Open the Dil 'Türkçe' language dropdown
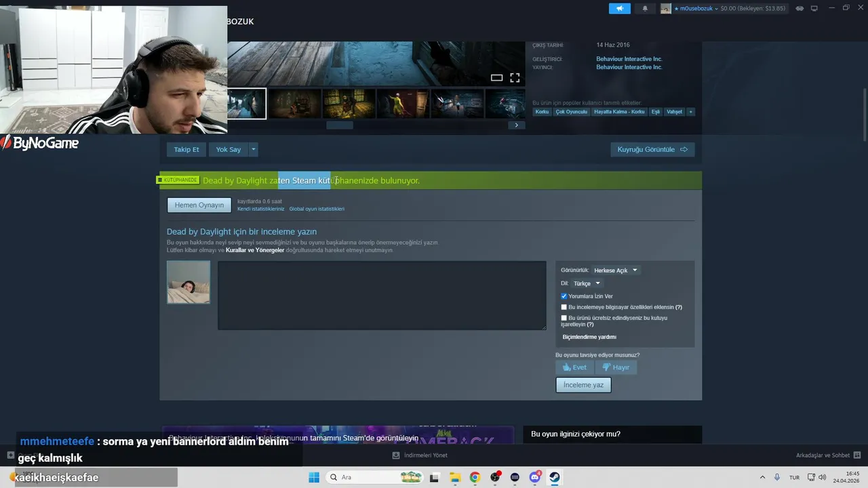Viewport: 868px width, 488px height. click(x=587, y=283)
